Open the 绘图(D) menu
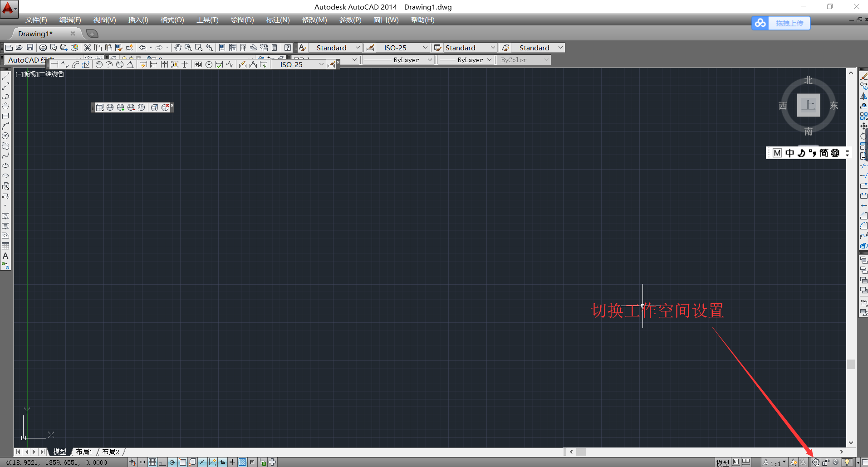 pos(242,20)
